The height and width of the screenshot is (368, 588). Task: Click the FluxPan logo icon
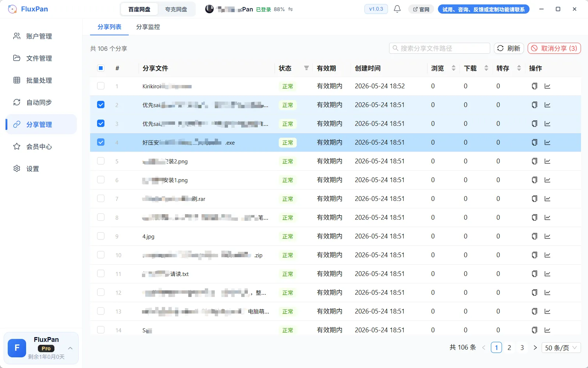tap(12, 9)
